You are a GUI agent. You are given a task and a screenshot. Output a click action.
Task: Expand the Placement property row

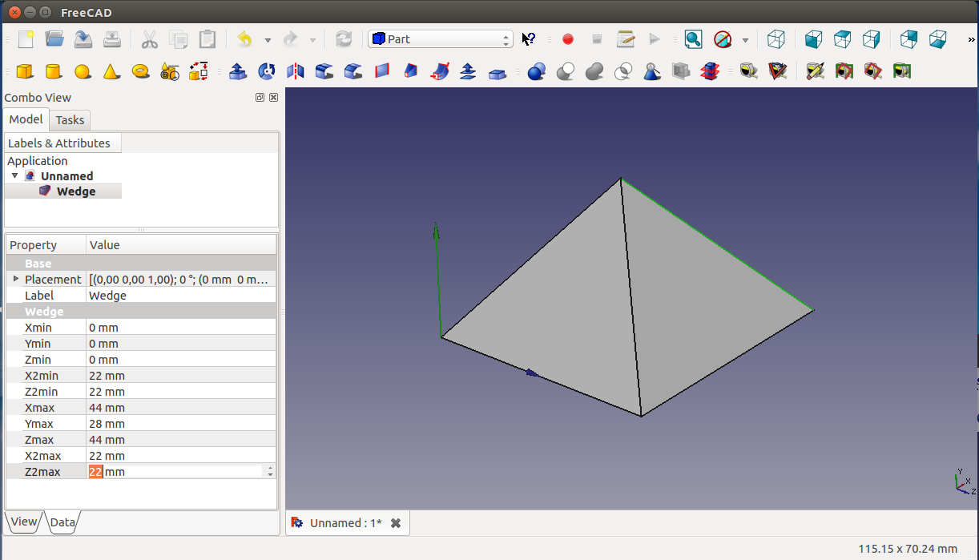pyautogui.click(x=15, y=279)
